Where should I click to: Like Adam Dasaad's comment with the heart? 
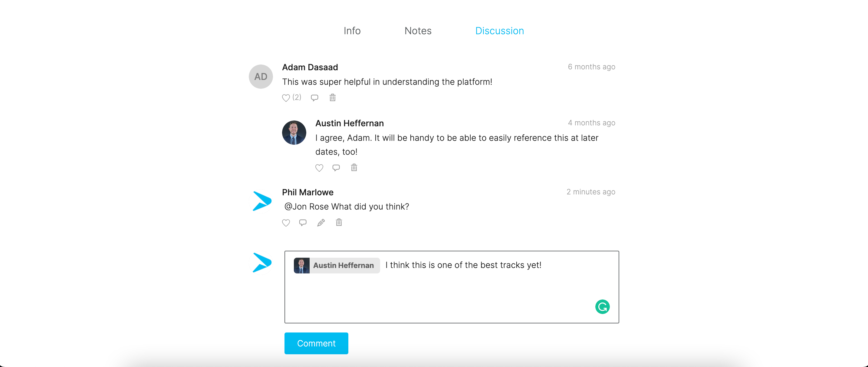click(x=286, y=98)
